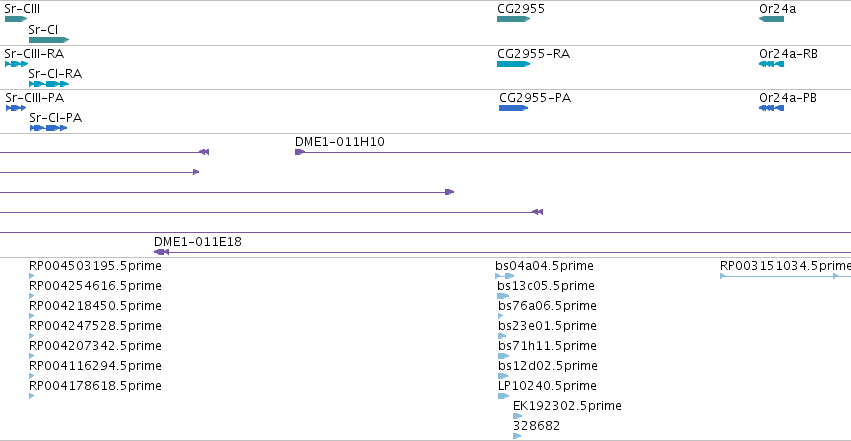Click the RP004178618.5prime EST label

pos(95,386)
